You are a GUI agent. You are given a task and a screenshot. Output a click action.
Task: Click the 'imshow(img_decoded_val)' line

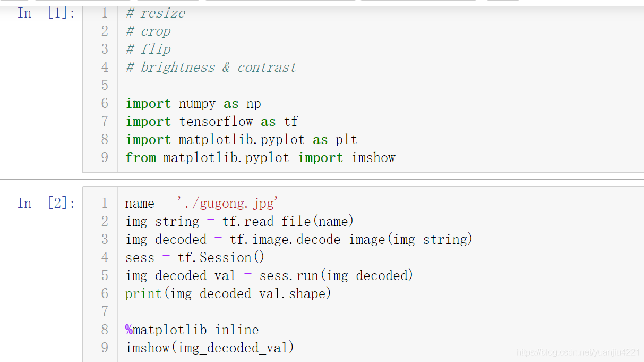pos(210,348)
